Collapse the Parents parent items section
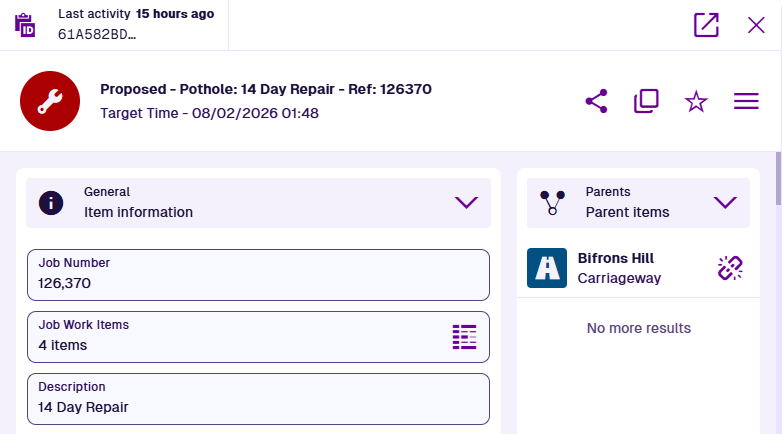782x434 pixels. tap(725, 202)
